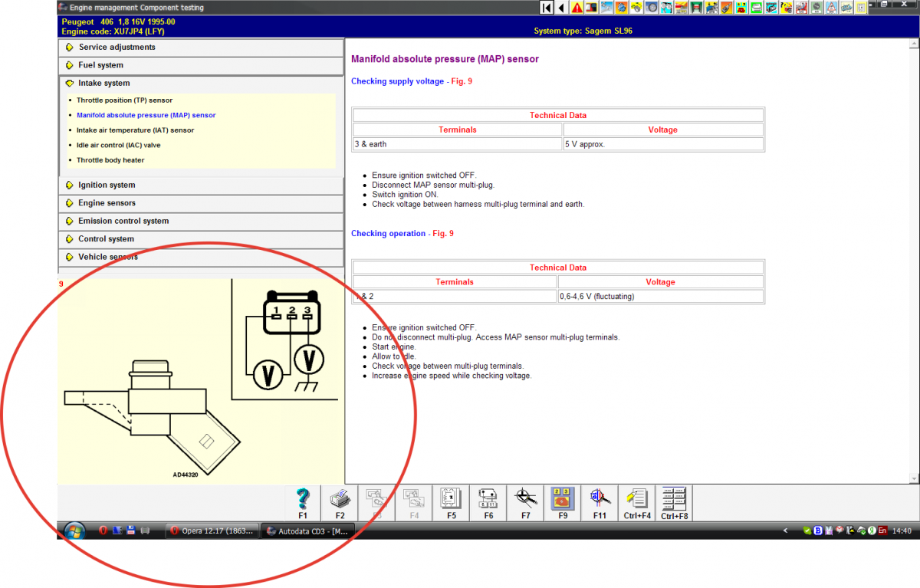
Task: Open the Throttle body heater entry
Action: 110,160
